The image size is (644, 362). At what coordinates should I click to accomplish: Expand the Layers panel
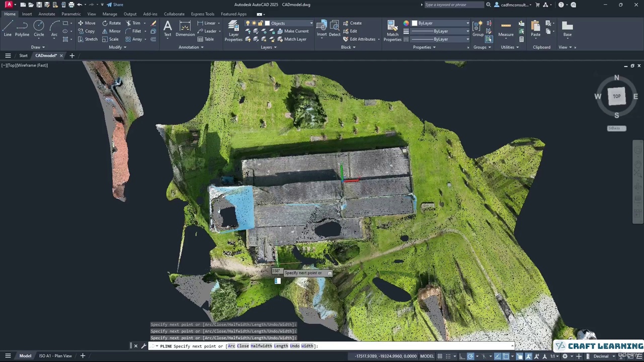click(x=269, y=47)
